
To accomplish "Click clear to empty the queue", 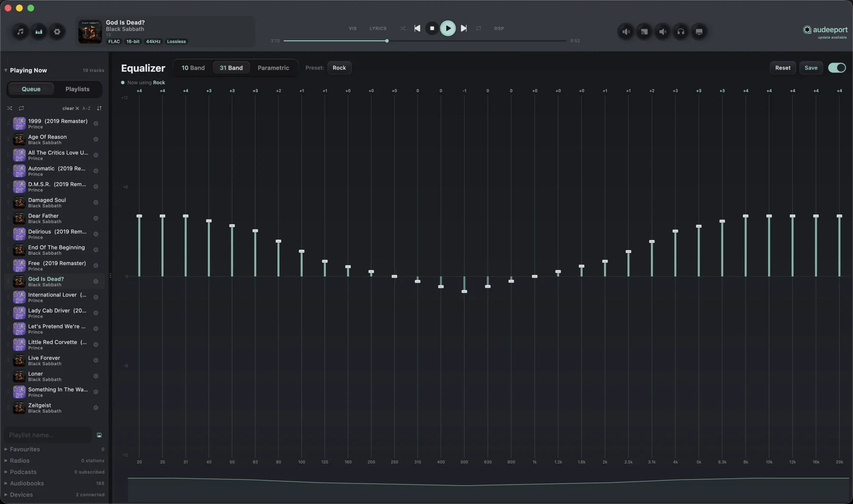I will point(71,108).
